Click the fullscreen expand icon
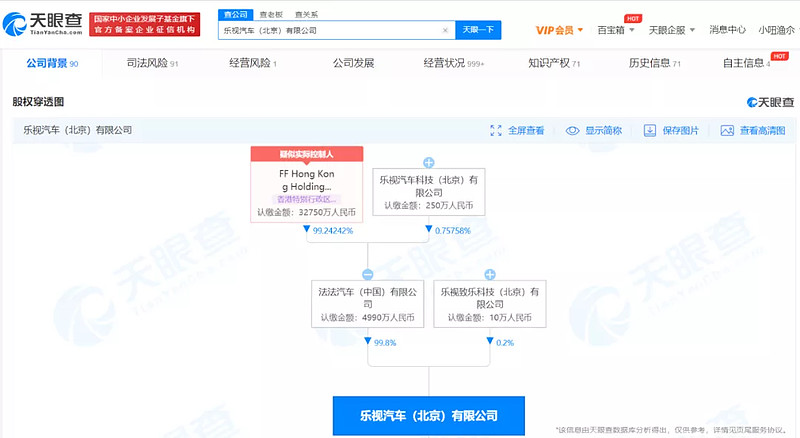Image resolution: width=800 pixels, height=438 pixels. tap(496, 131)
